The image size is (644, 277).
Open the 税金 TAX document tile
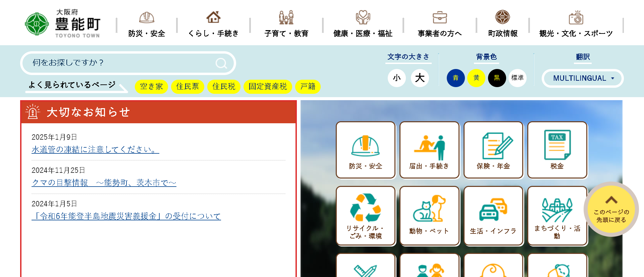tap(557, 150)
